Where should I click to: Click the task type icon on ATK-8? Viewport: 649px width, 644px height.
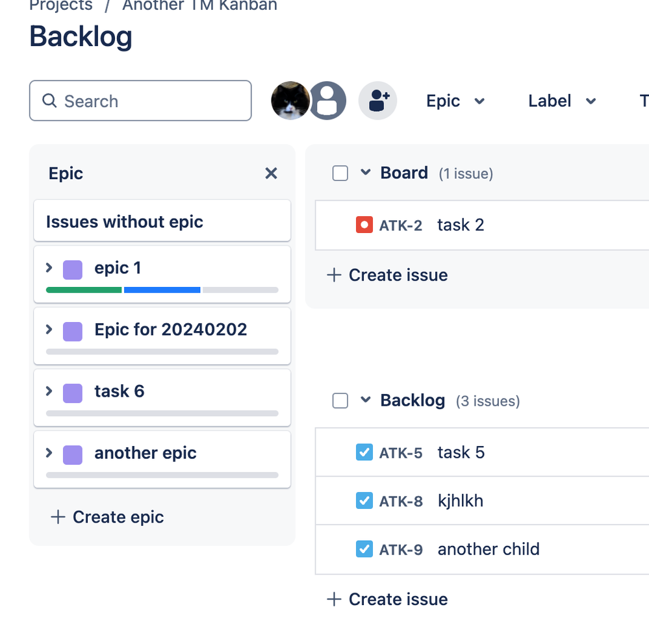pos(364,501)
